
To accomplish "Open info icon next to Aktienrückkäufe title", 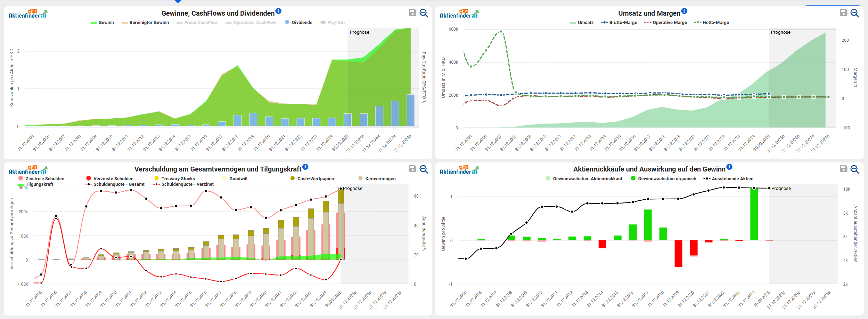I will click(x=729, y=167).
